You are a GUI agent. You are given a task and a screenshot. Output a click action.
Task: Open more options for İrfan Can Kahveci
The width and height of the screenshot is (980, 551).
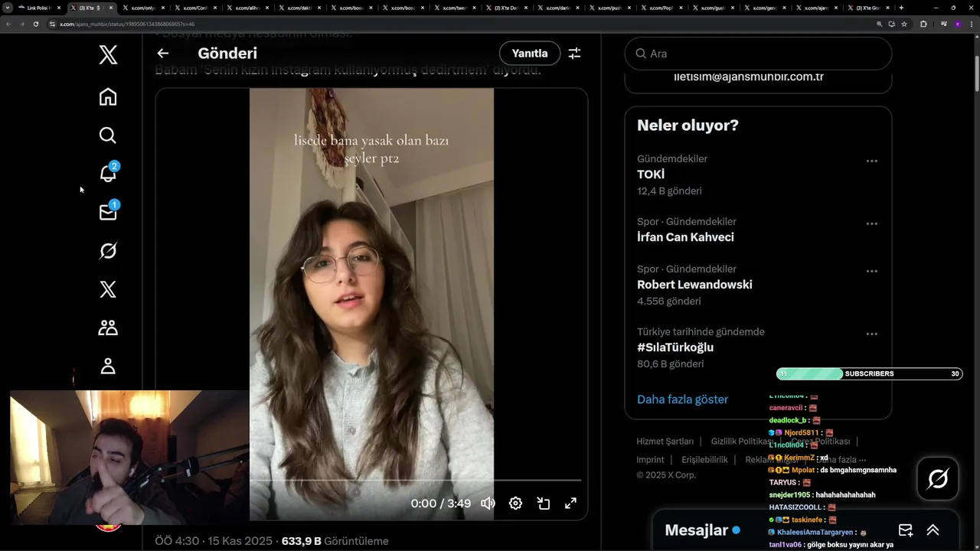click(871, 223)
